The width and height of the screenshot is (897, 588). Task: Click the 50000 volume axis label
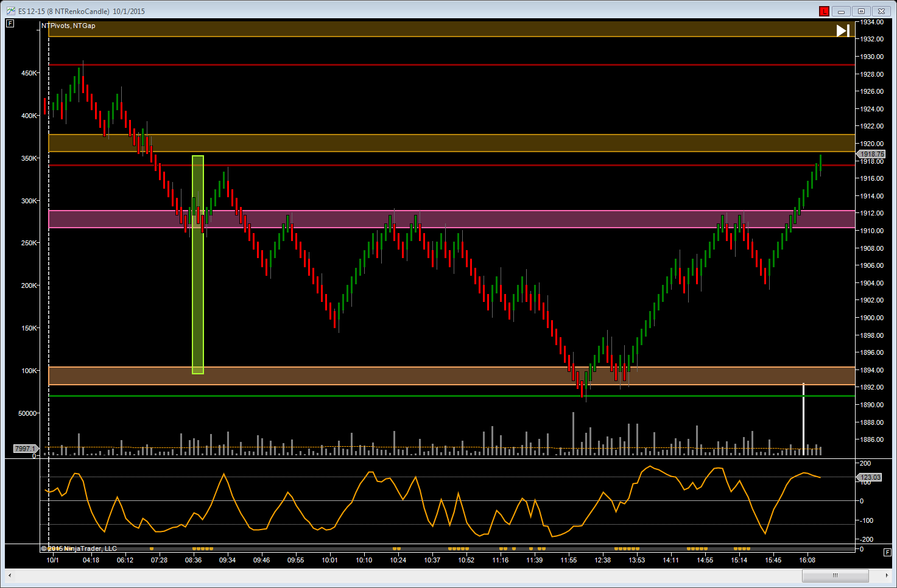(27, 413)
